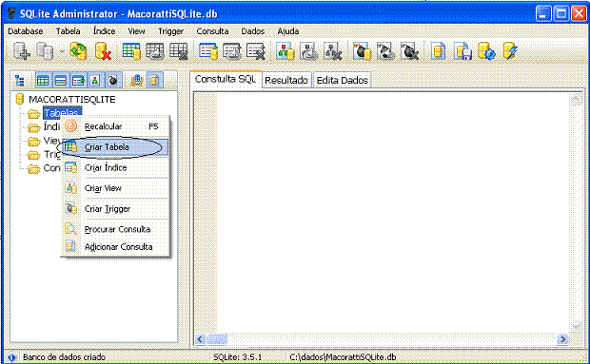590x364 pixels.
Task: Click the database with blue gear icon
Action: point(486,51)
